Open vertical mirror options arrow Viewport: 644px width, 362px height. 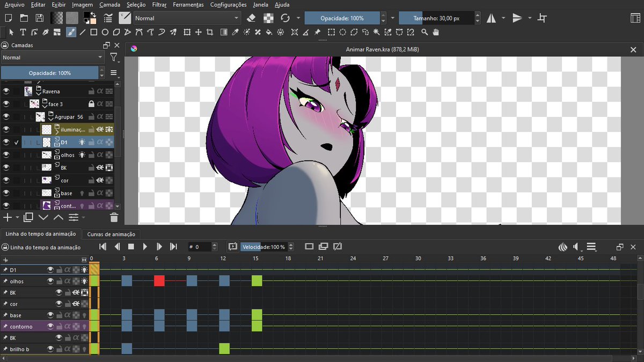(x=530, y=18)
